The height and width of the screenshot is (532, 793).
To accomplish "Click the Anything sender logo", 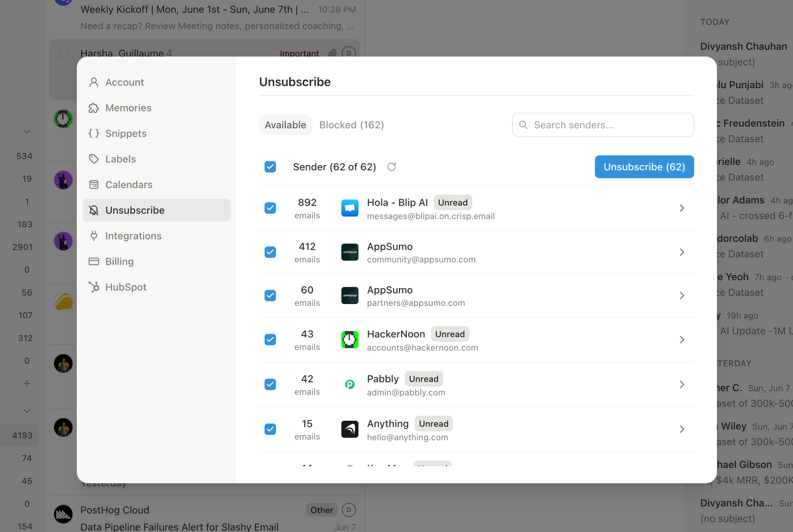I will 350,429.
